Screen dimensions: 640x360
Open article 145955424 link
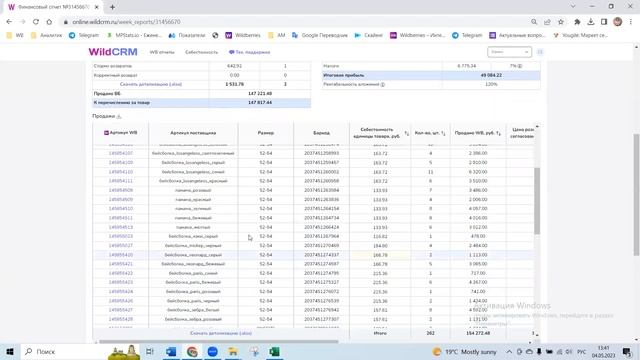[121, 291]
